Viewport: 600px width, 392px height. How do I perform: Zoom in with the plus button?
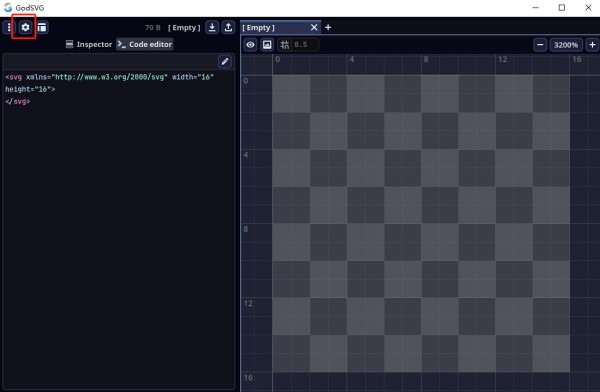(592, 45)
